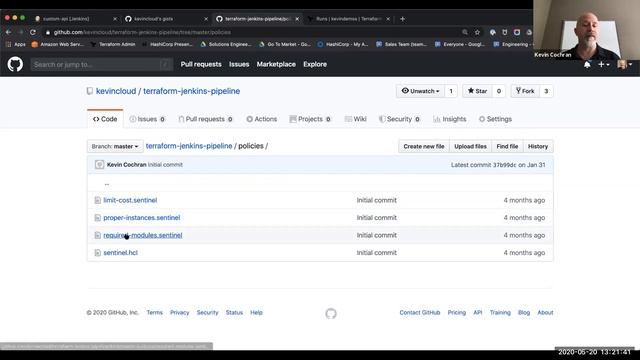Click the Fork button

click(x=525, y=91)
